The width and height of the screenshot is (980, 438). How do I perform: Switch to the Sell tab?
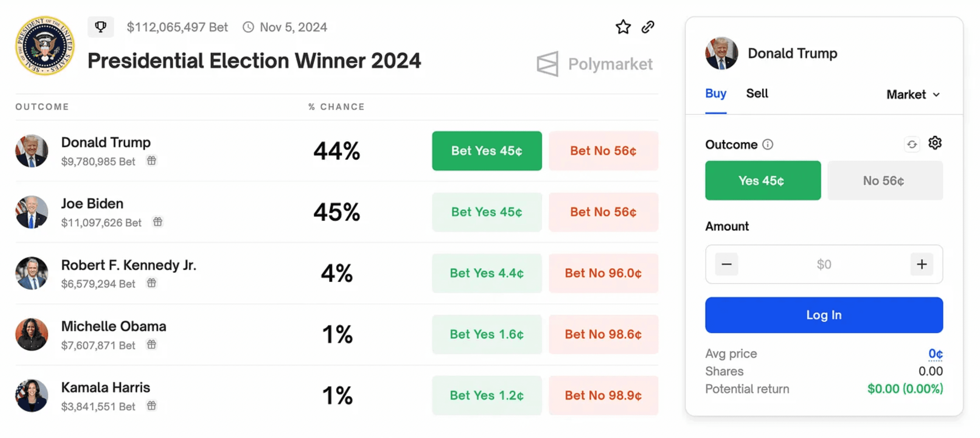coord(757,93)
